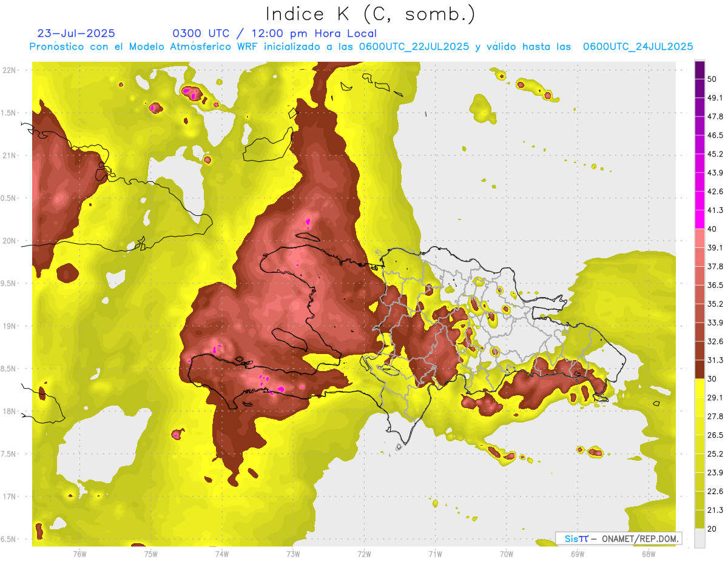This screenshot has width=728, height=562.
Task: Click the legend value "29.1"
Action: (x=715, y=398)
